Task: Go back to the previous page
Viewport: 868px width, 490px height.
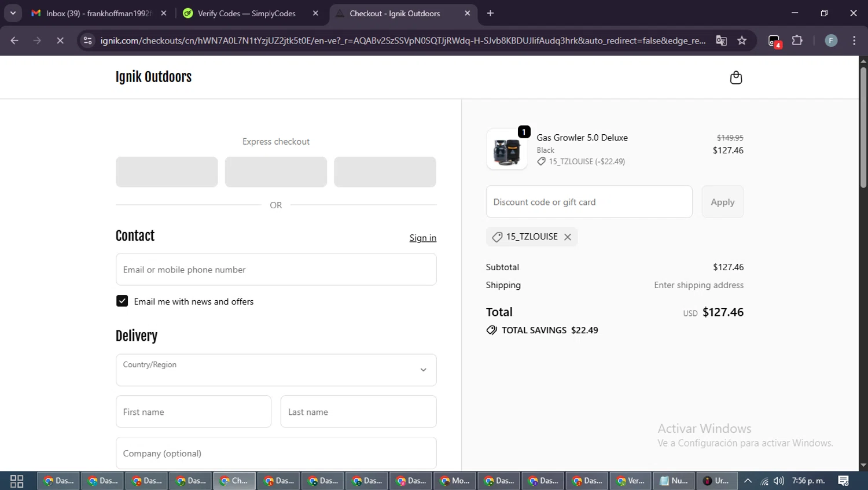Action: [14, 40]
